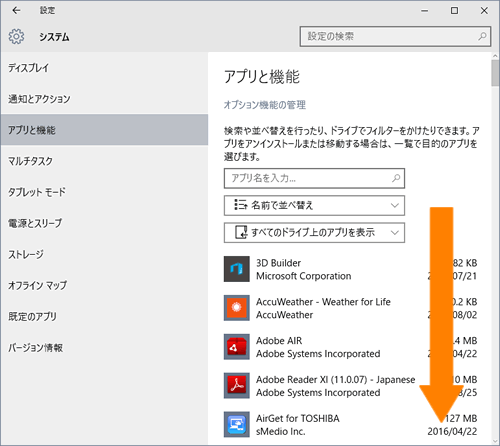The width and height of the screenshot is (500, 446).
Task: Click the Adobe Reader XI app icon
Action: pyautogui.click(x=237, y=386)
